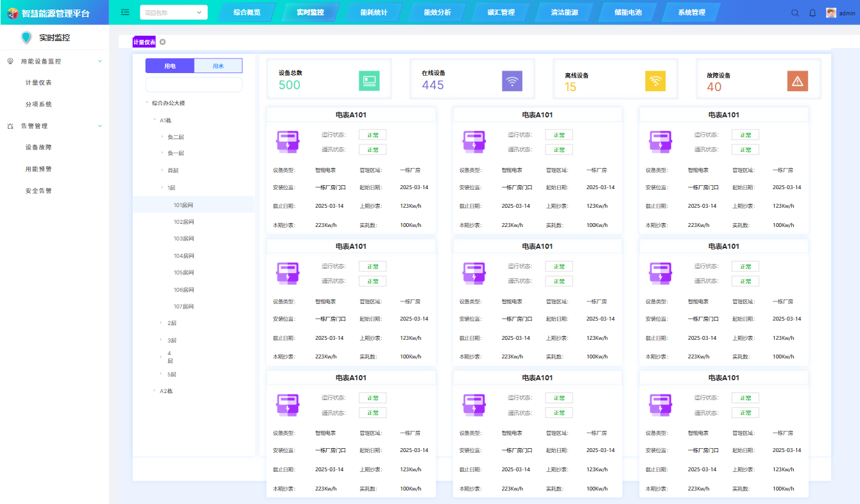Viewport: 860px width, 504px height.
Task: Select the 用电 toggle option
Action: (x=169, y=66)
